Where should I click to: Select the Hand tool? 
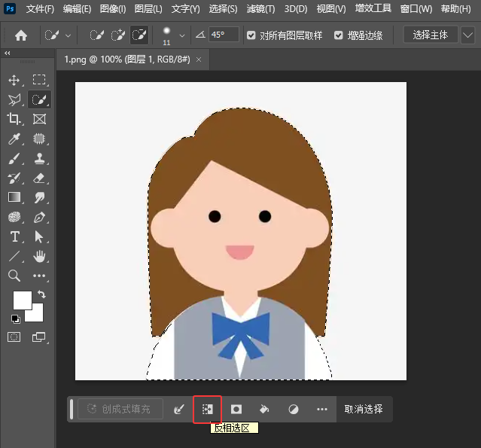point(39,256)
